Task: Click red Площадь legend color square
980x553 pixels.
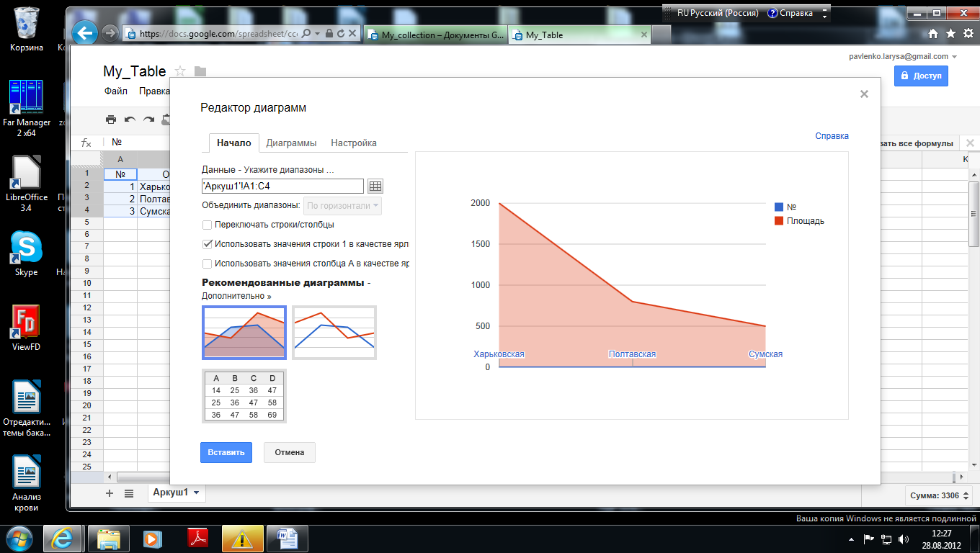Action: (x=778, y=221)
